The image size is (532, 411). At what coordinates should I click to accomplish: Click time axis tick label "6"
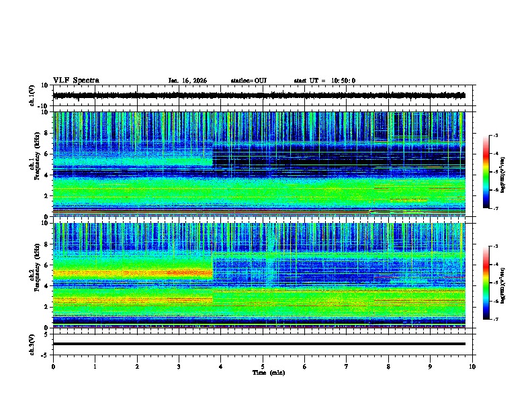305,367
